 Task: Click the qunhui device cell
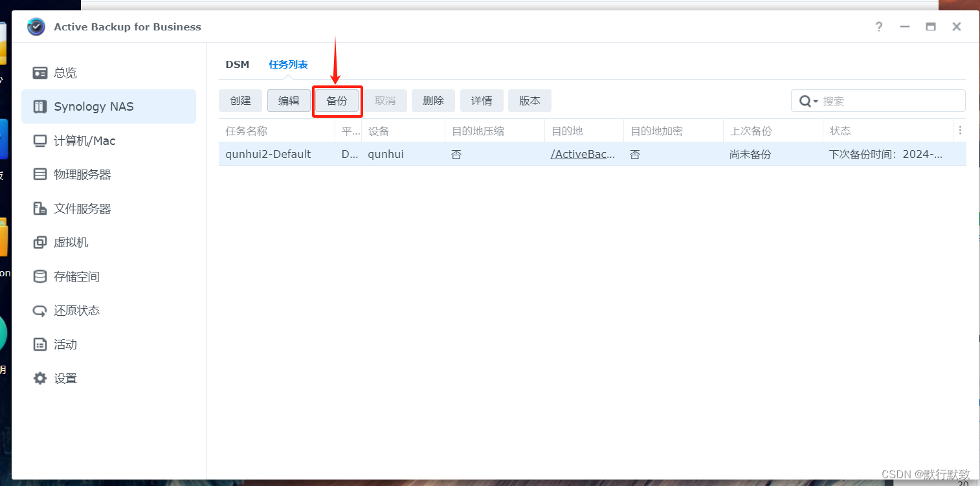click(386, 154)
